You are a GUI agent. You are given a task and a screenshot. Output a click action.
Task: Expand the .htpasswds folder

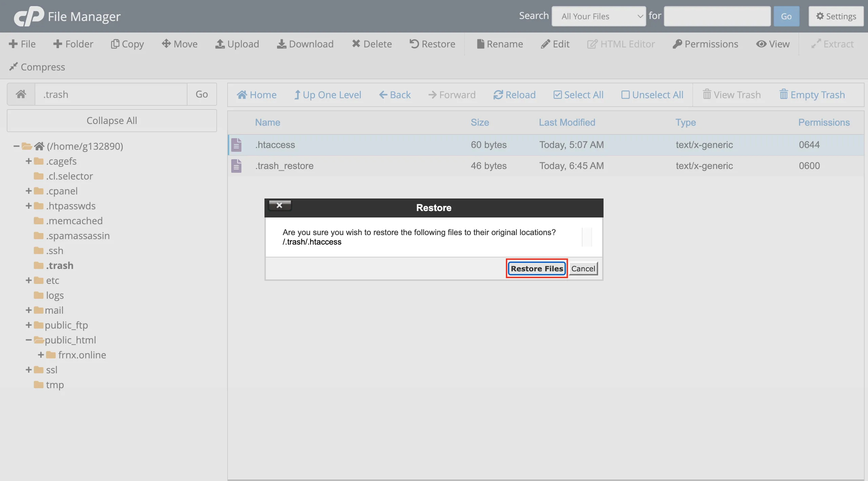pyautogui.click(x=28, y=206)
